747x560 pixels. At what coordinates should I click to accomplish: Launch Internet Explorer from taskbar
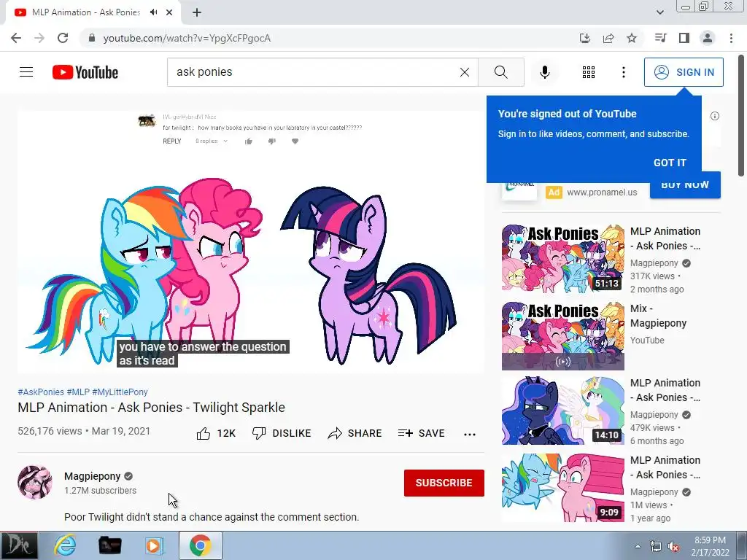pos(65,545)
